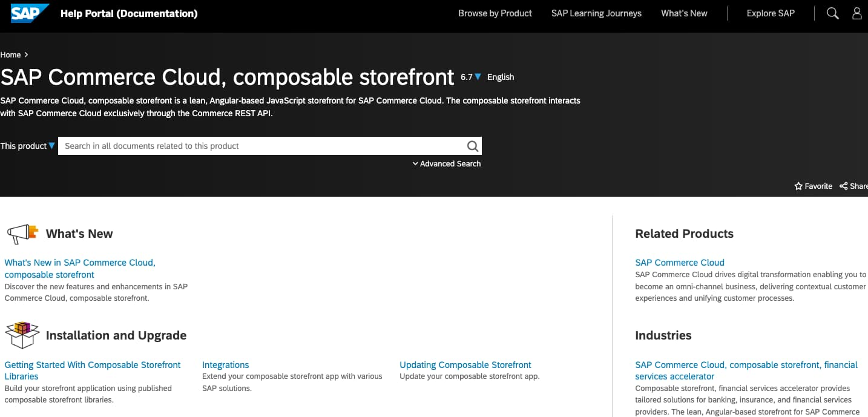This screenshot has height=417, width=868.
Task: Open financial services accelerator link
Action: tap(746, 370)
